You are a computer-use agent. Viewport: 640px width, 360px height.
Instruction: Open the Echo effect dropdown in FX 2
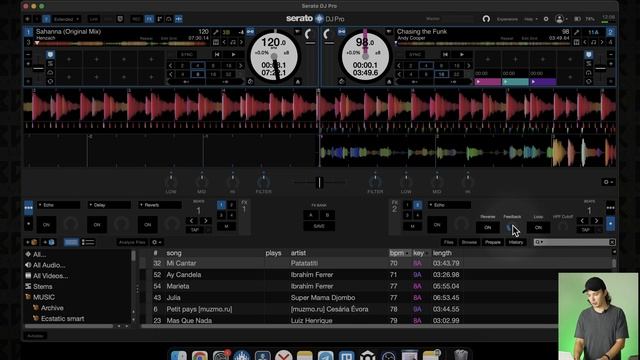(449, 205)
